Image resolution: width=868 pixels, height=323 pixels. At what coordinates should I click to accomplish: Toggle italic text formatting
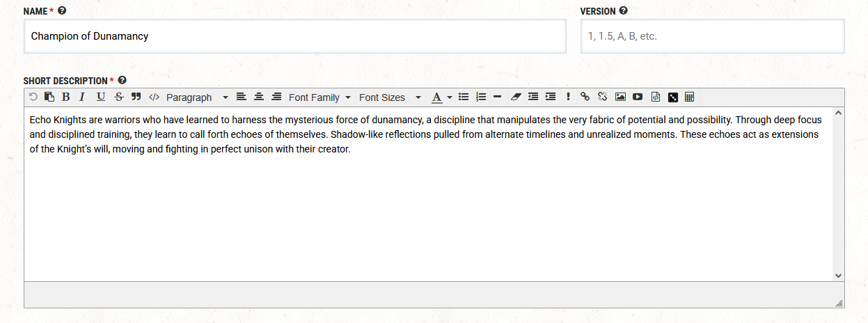[81, 97]
